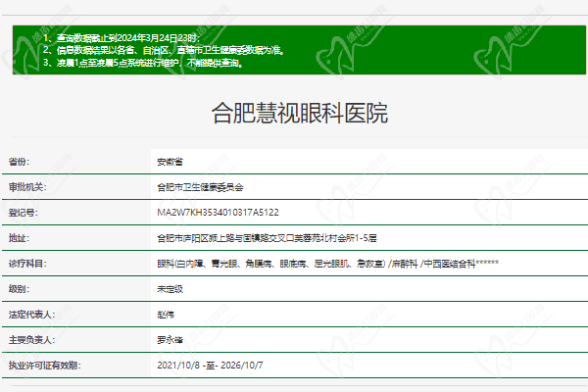Select validity period 2021/10/8 -至- 2026/10/7

210,365
